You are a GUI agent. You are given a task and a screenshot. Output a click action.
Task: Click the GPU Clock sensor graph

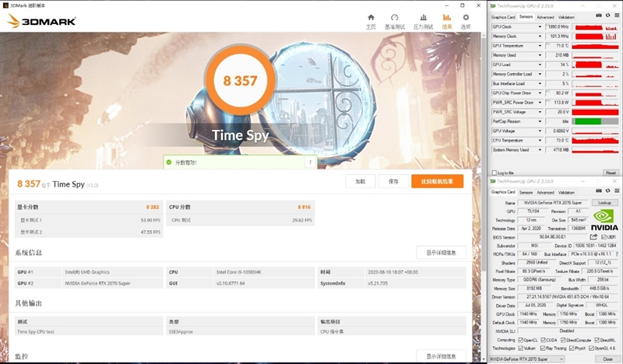click(595, 27)
